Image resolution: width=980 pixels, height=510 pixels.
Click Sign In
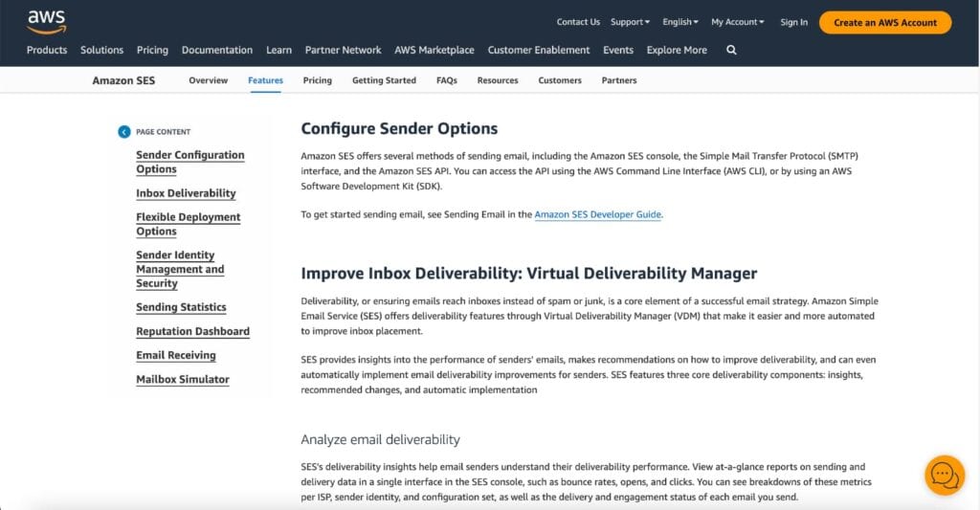tap(793, 23)
